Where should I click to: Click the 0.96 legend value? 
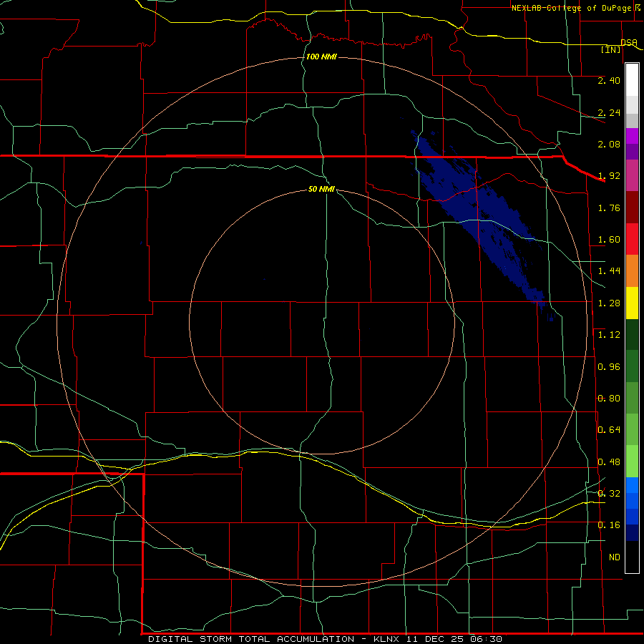tap(609, 367)
